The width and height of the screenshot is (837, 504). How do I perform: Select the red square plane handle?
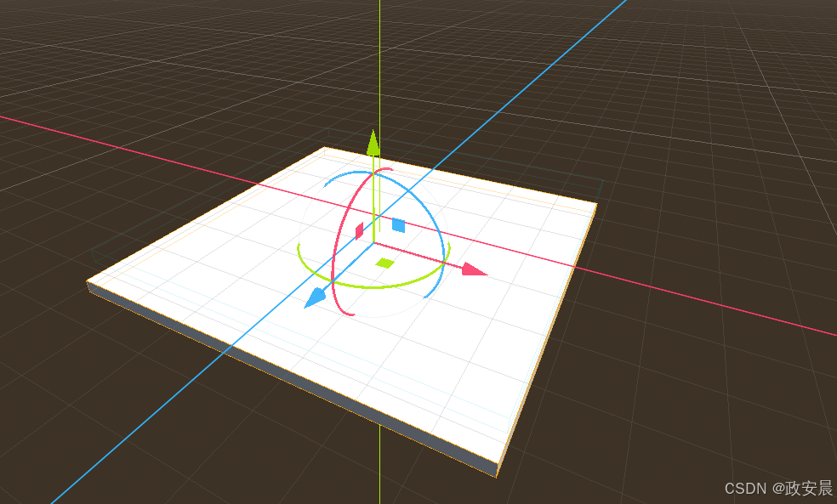(x=359, y=231)
